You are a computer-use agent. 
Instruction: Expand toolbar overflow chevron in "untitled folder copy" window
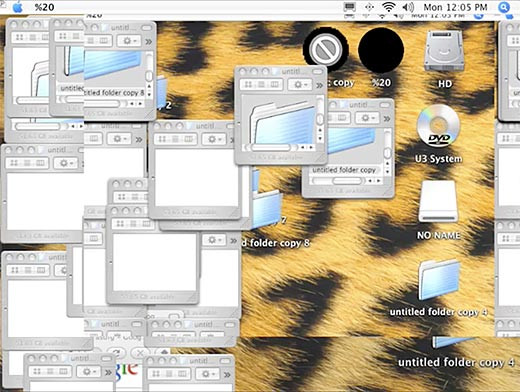[387, 118]
